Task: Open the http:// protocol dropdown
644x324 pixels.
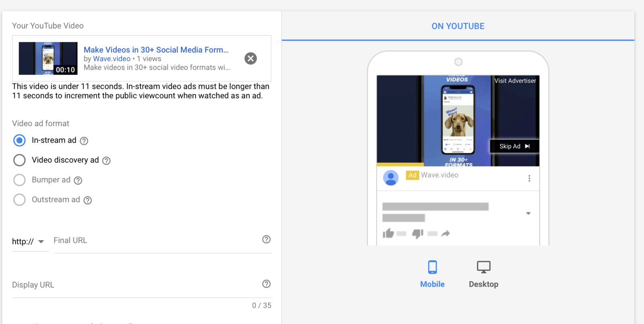Action: (x=30, y=242)
